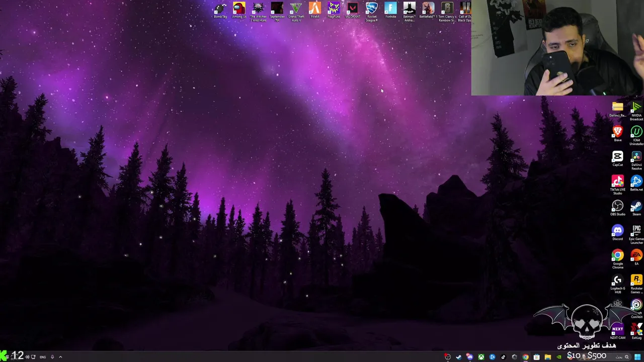Select the Google Chrome desktop icon
The width and height of the screenshot is (644, 362).
617,259
